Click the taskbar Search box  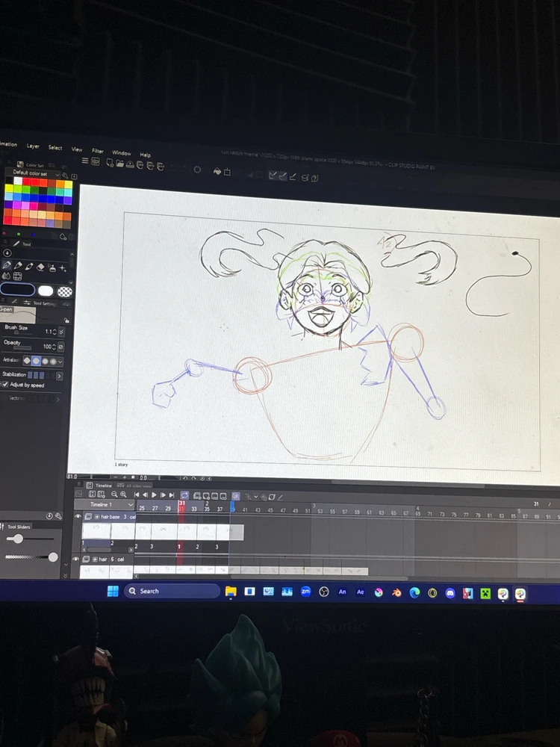(172, 591)
